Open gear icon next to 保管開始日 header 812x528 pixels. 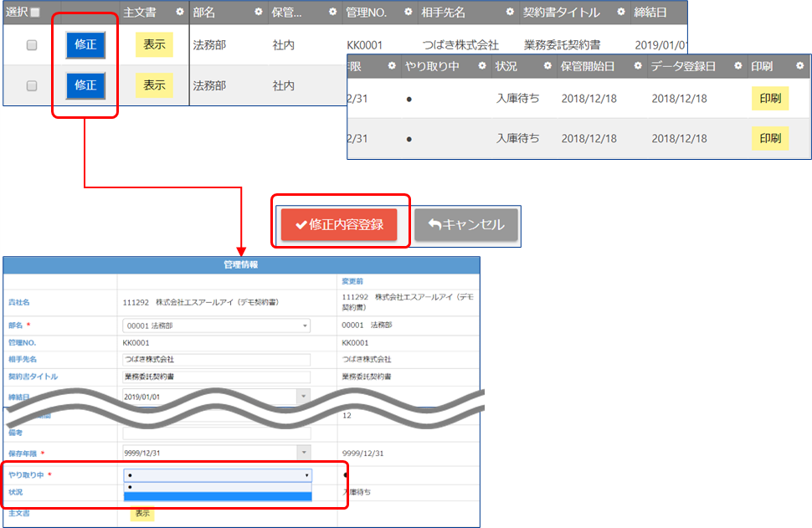point(637,66)
